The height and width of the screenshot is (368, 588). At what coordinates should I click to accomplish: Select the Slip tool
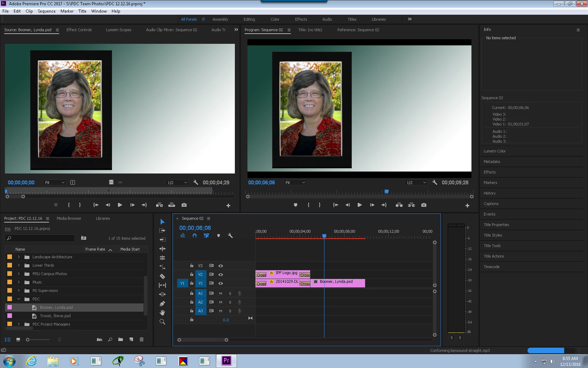(162, 285)
